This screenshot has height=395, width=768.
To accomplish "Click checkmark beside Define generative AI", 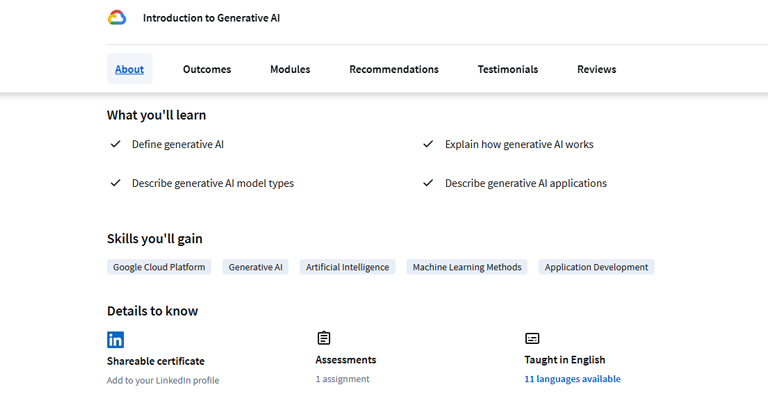I will pyautogui.click(x=116, y=144).
